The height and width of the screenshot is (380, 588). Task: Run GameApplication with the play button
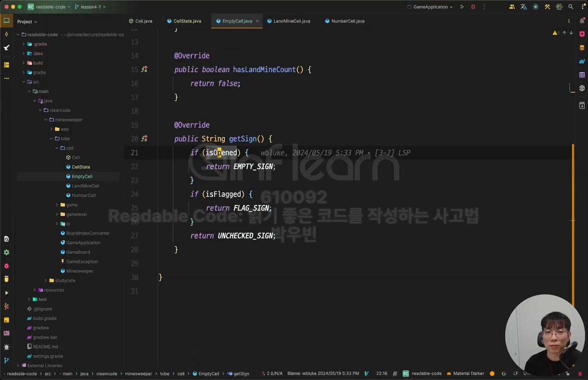click(462, 7)
